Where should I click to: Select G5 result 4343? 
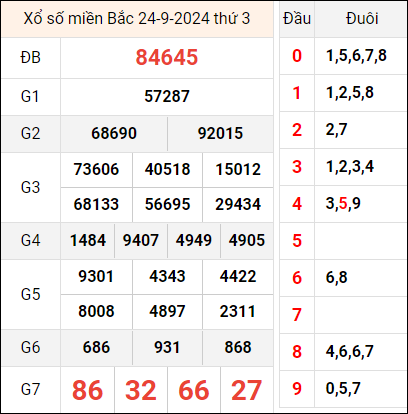point(167,276)
